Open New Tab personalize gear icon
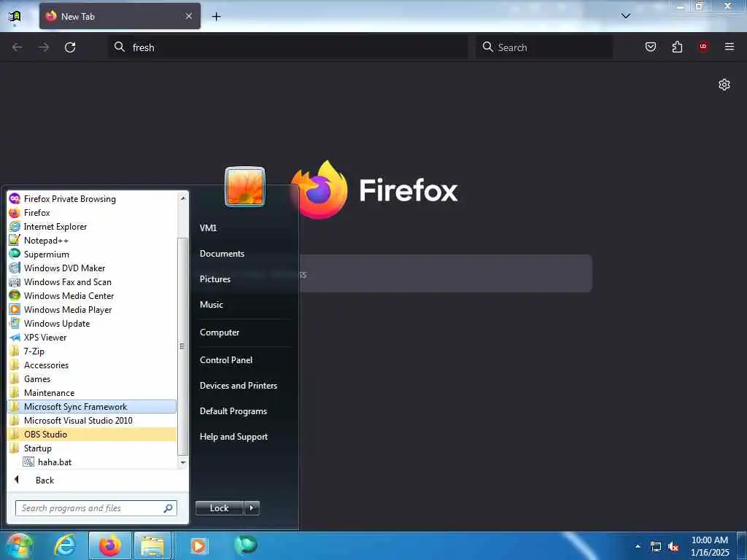747x560 pixels. tap(724, 85)
